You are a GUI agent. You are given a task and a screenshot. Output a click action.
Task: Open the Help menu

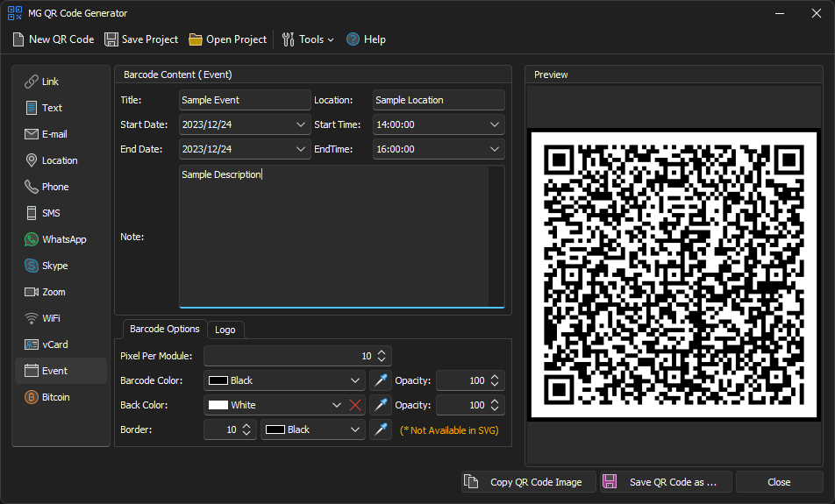click(x=366, y=39)
